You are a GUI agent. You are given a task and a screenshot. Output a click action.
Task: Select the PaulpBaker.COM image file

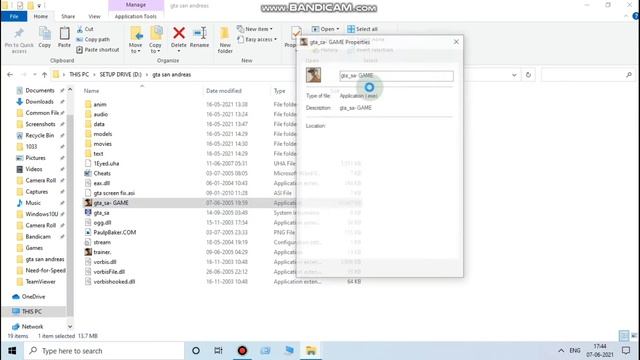[115, 232]
